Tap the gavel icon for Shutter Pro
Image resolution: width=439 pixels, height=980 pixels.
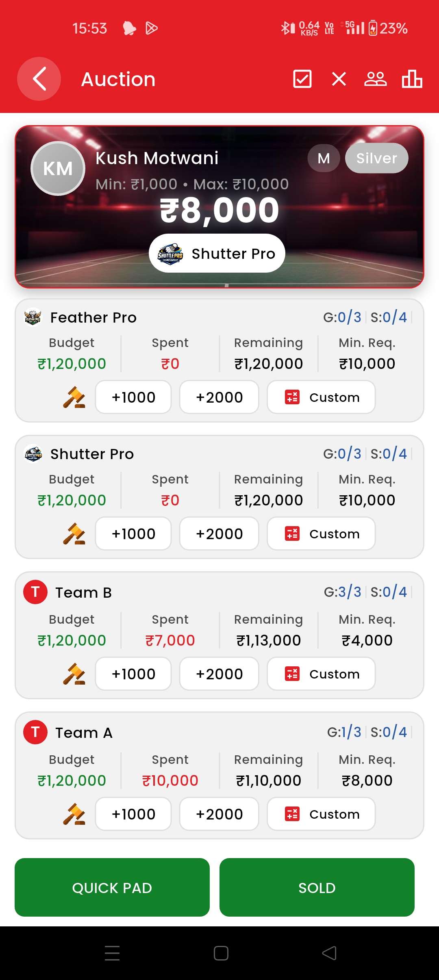(x=74, y=533)
